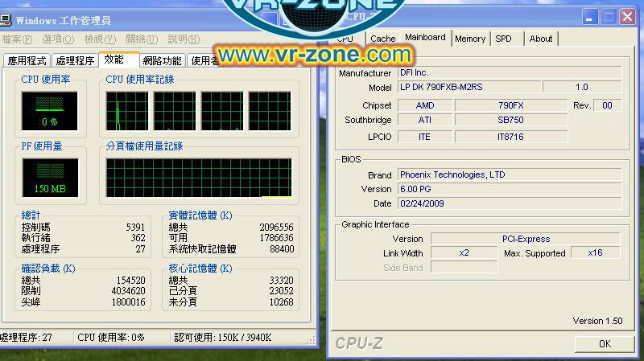Image resolution: width=644 pixels, height=361 pixels.
Task: Click the 控制碼 value 5391
Action: (x=135, y=228)
